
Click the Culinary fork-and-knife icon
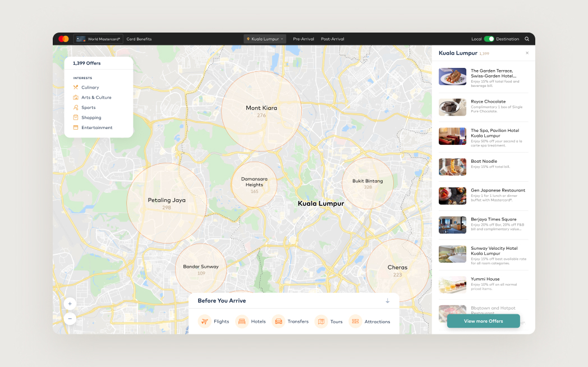click(x=75, y=88)
